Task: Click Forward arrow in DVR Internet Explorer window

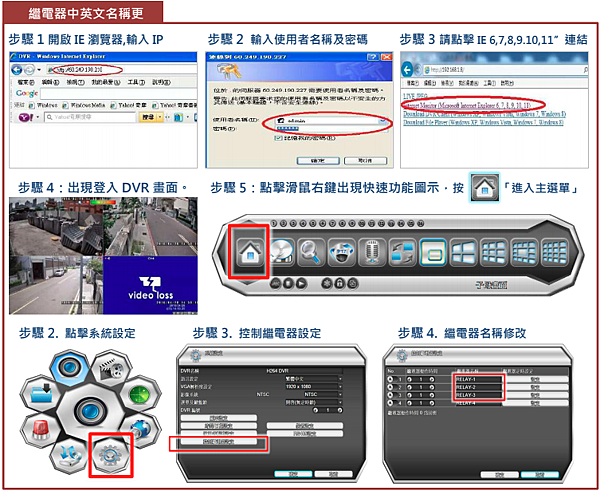Action: (29, 70)
